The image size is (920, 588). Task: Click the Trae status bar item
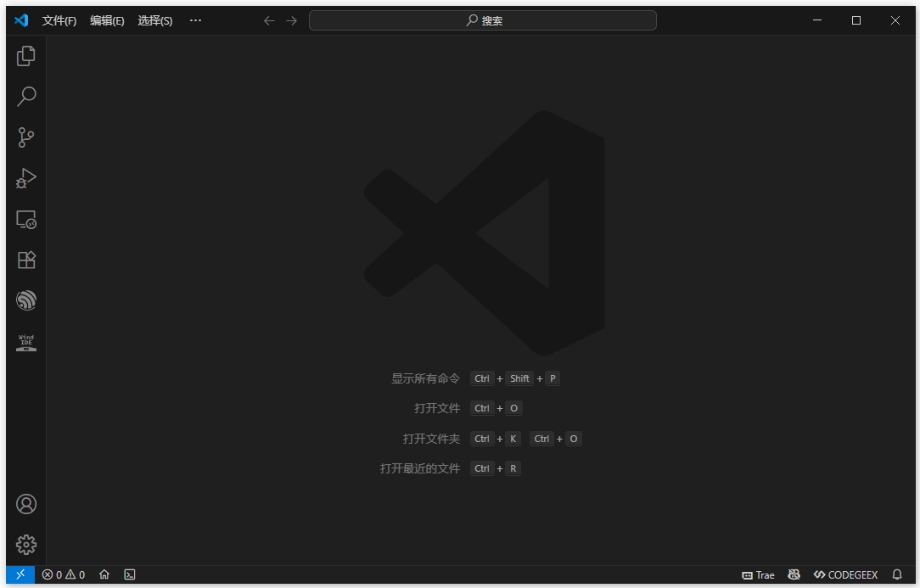coord(756,574)
